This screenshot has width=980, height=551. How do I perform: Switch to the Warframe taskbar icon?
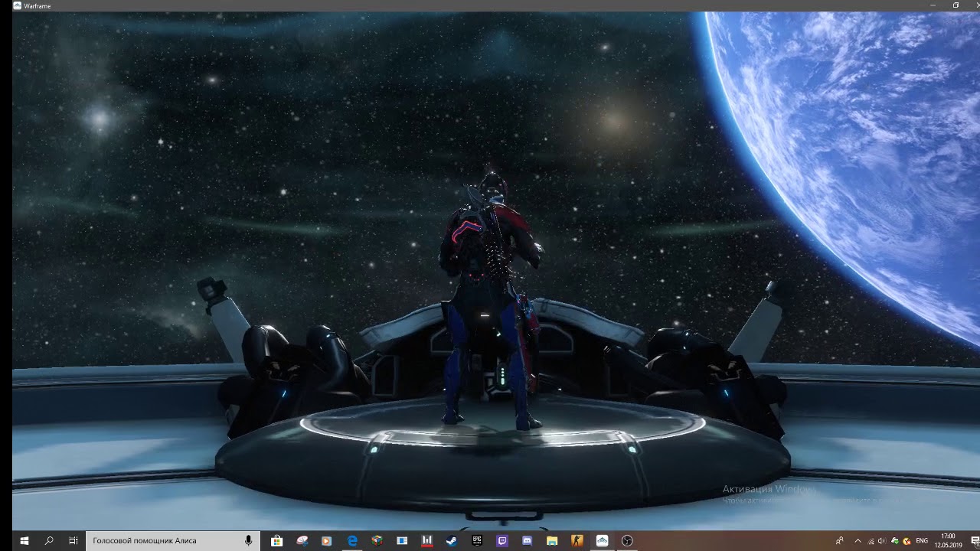tap(603, 540)
